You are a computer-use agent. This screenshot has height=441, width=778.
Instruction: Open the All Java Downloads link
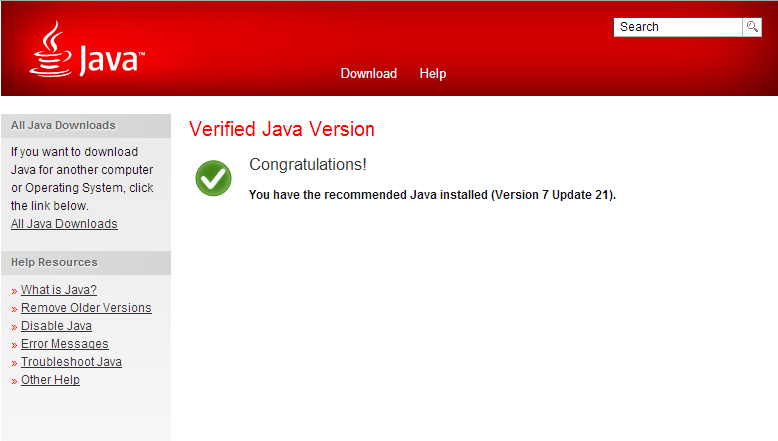pos(65,224)
